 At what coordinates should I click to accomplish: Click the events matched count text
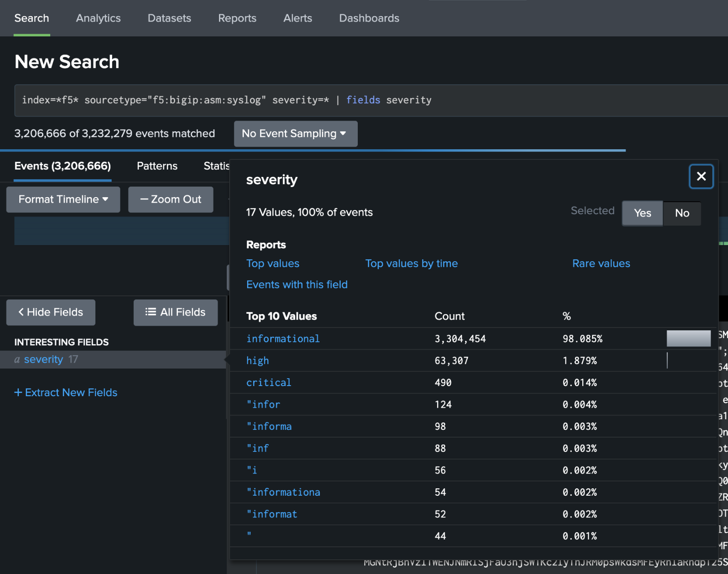tap(114, 134)
